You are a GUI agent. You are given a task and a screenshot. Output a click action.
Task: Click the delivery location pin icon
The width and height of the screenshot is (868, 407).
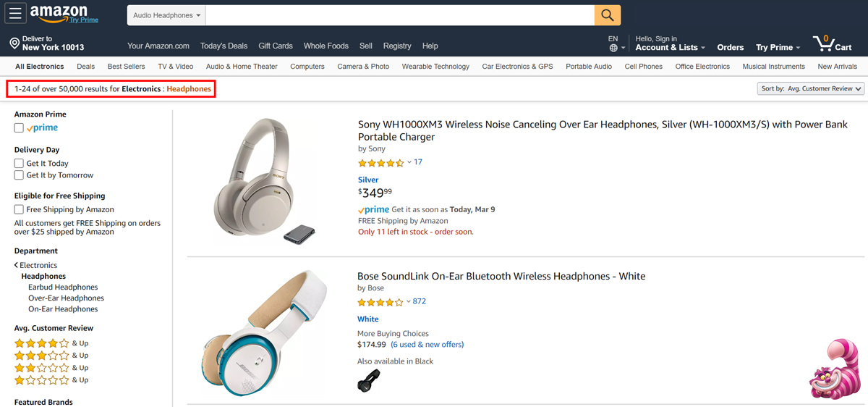[14, 44]
